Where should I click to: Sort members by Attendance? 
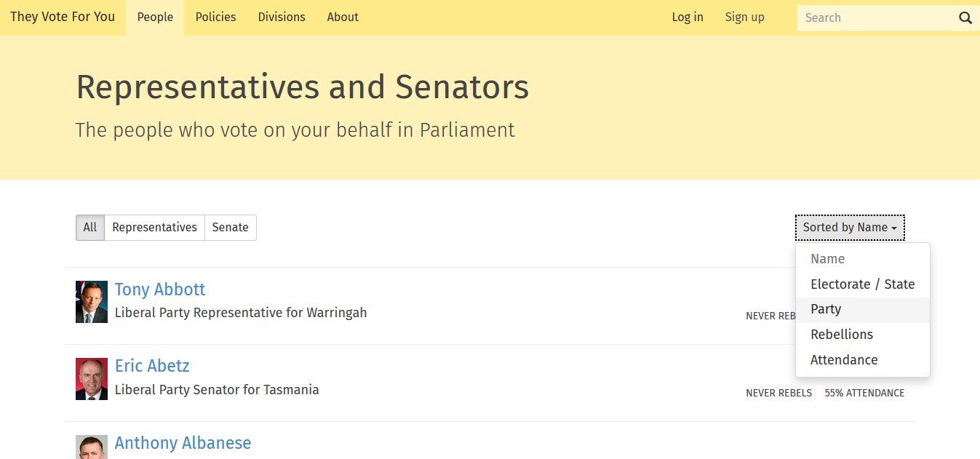click(x=863, y=360)
